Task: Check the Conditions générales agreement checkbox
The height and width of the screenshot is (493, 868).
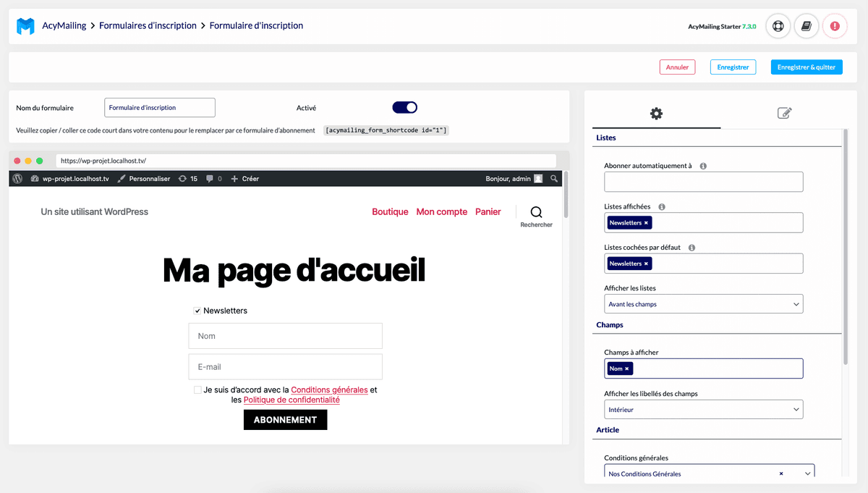Action: point(197,390)
